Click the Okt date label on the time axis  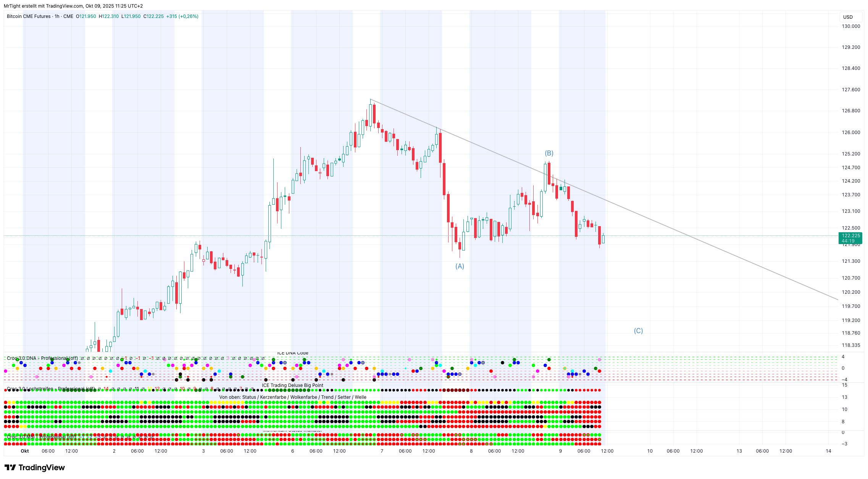click(25, 451)
